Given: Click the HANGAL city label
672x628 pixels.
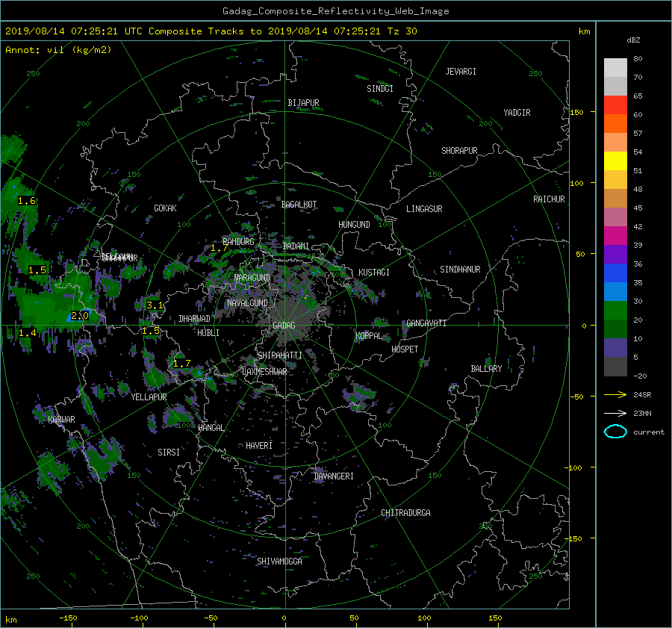Looking at the screenshot, I should [211, 428].
